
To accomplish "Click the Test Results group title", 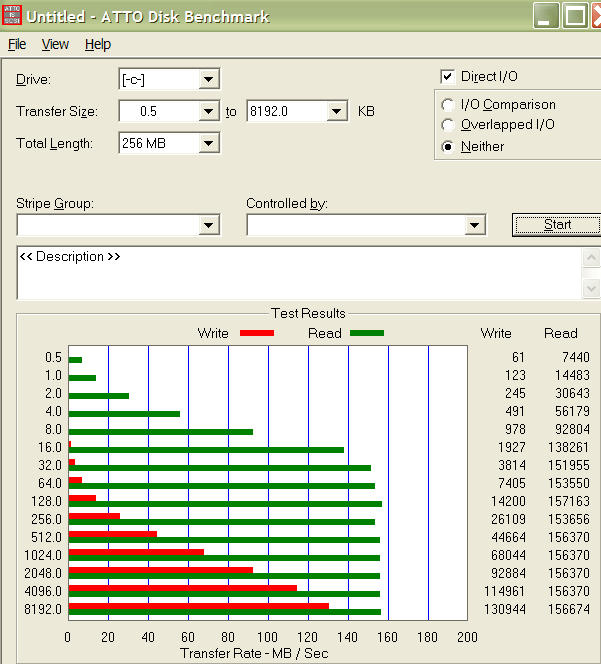I will (308, 313).
